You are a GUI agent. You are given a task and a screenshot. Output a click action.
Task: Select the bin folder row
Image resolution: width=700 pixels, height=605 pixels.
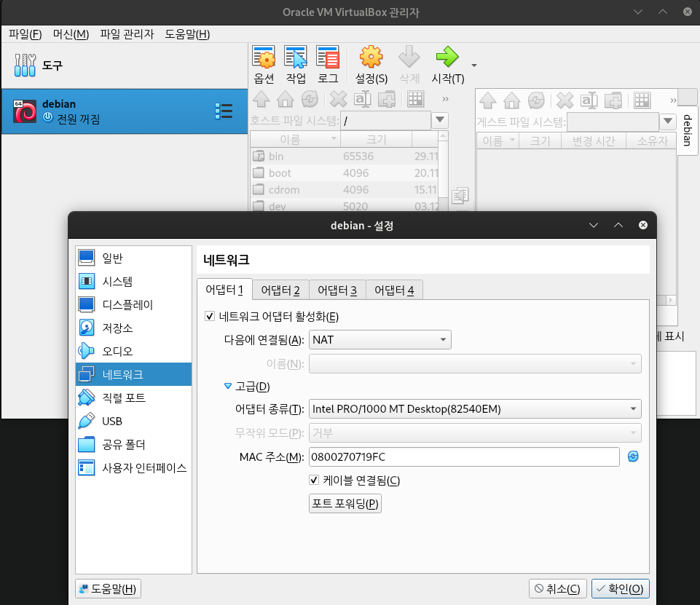pos(345,156)
